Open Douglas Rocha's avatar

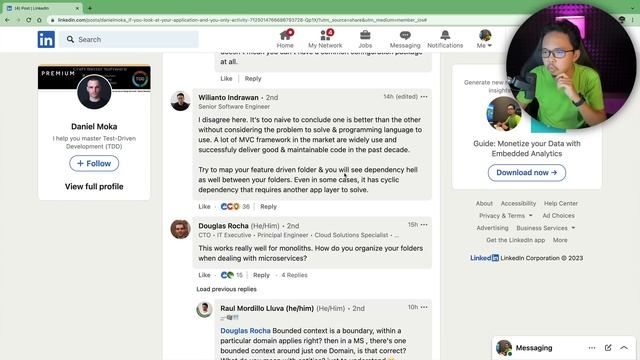tap(180, 229)
